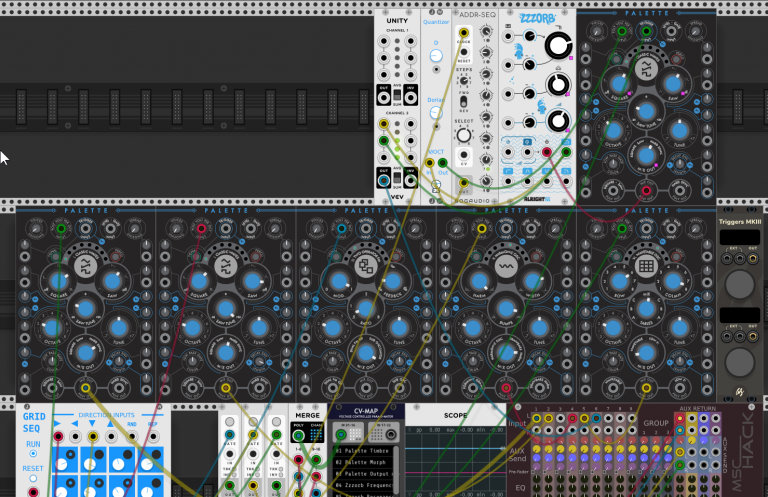Click the Quantizer D root note knob
The width and height of the screenshot is (768, 497).
click(x=436, y=55)
